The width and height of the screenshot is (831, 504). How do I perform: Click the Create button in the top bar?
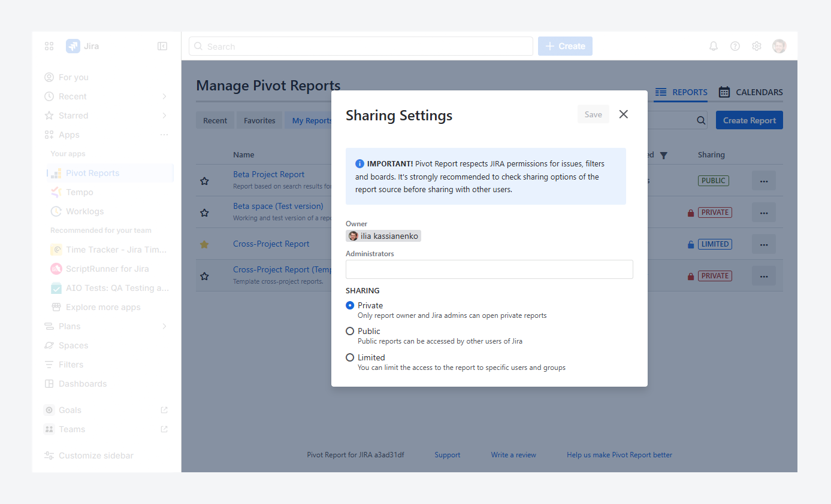(x=565, y=46)
